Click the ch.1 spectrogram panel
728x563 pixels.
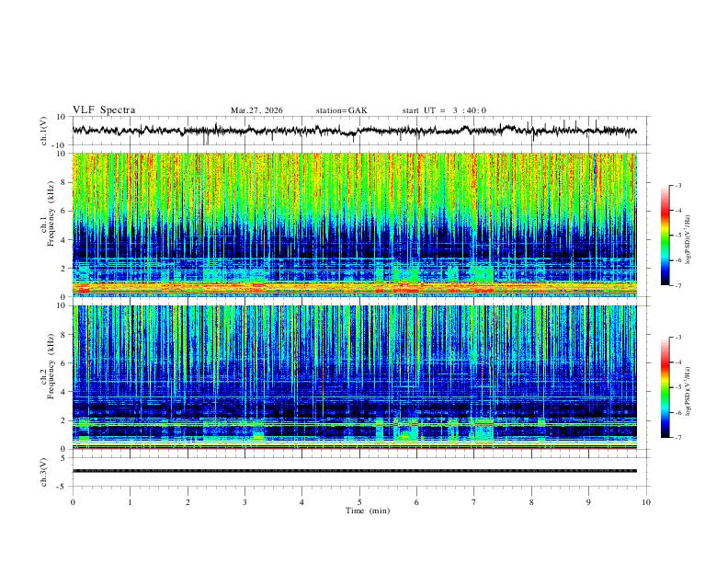(354, 224)
